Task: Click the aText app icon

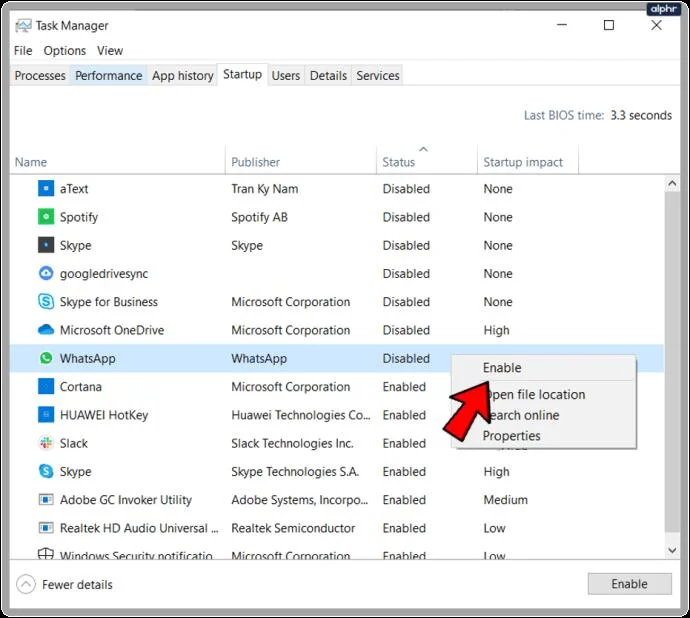Action: [46, 188]
